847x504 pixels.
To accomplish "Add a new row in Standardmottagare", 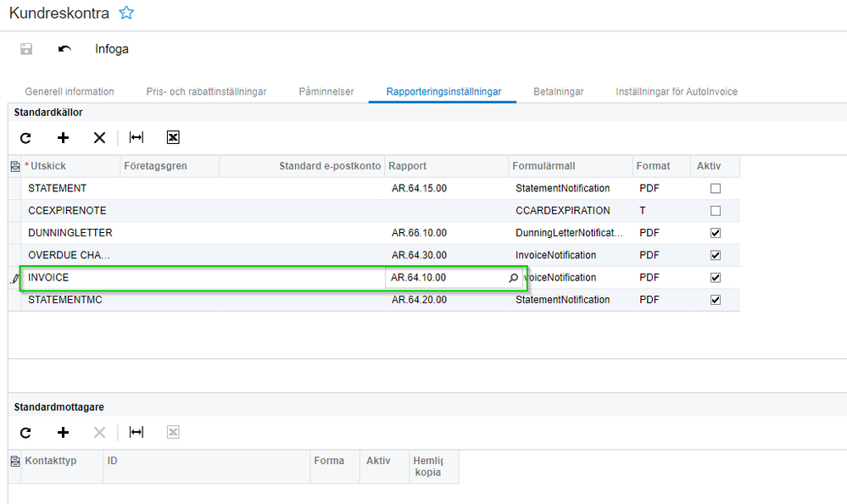I will click(x=64, y=432).
